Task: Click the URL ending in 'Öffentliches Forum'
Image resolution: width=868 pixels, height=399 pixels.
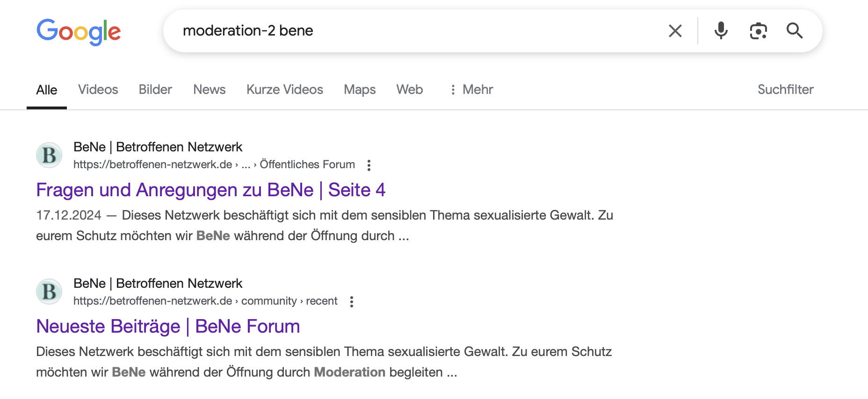Action: 214,164
